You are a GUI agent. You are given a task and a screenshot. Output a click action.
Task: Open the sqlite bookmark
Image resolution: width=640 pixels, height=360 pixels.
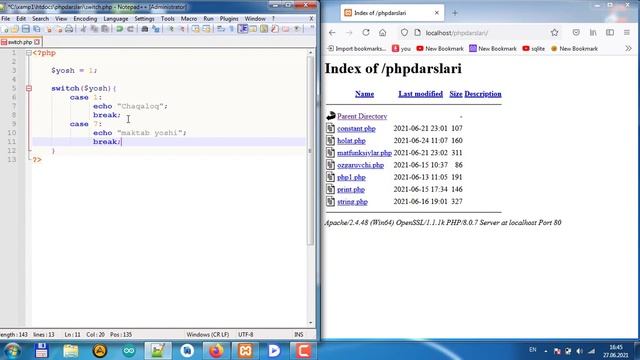(x=533, y=49)
